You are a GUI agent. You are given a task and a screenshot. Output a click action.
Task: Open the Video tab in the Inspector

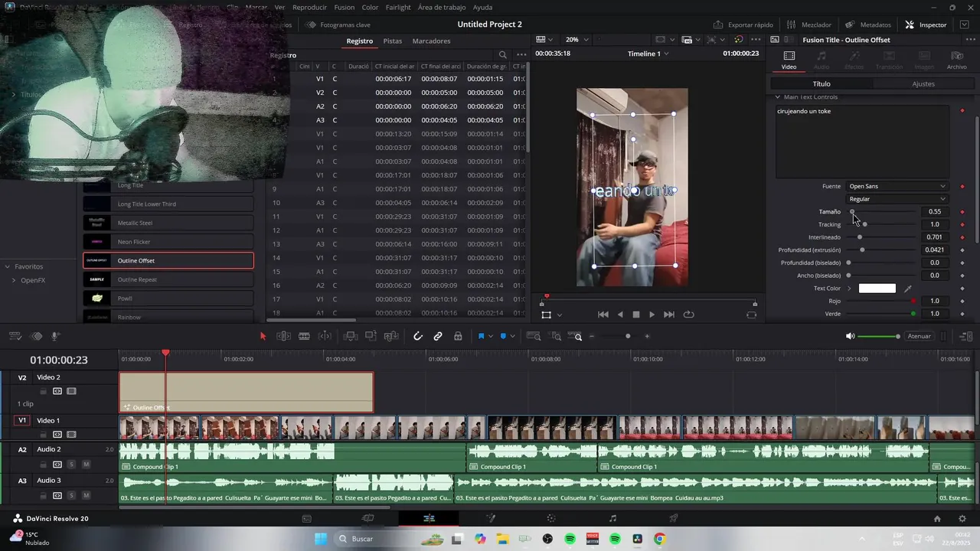pos(789,60)
